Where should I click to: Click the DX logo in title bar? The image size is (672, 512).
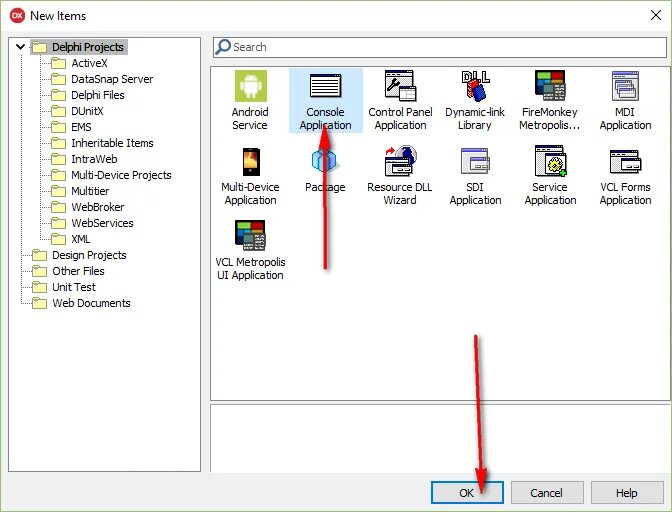17,16
